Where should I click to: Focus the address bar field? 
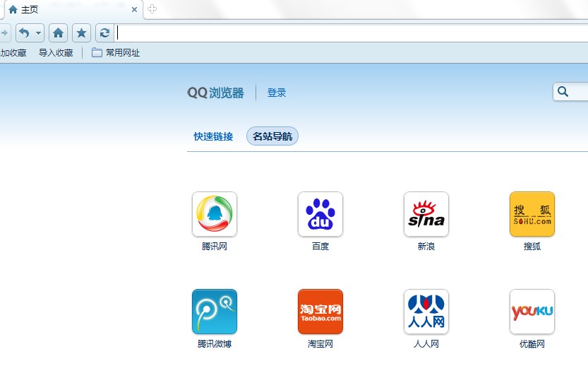352,33
